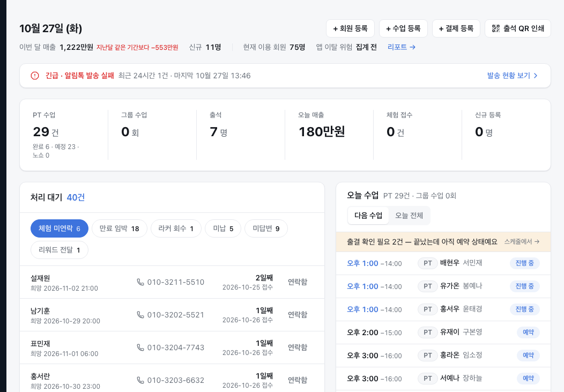Open 회원 등록 button
Screen dimensions: 564x392
click(x=350, y=28)
